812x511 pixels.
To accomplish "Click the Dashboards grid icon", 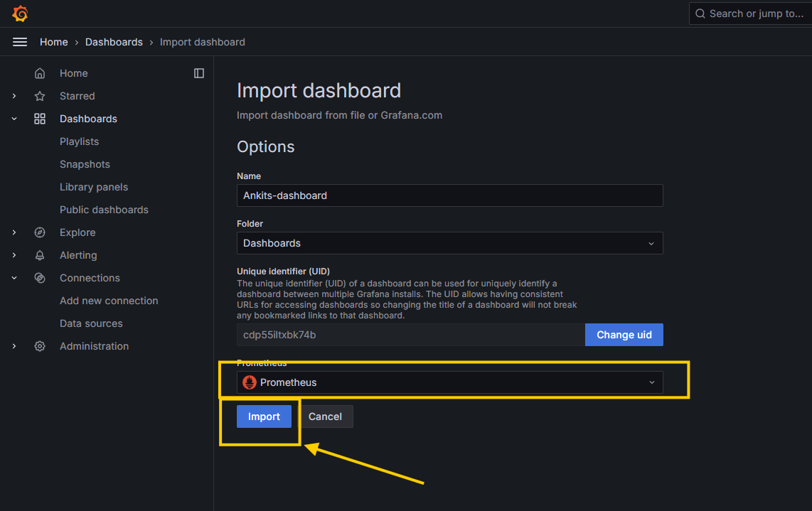I will pos(40,119).
